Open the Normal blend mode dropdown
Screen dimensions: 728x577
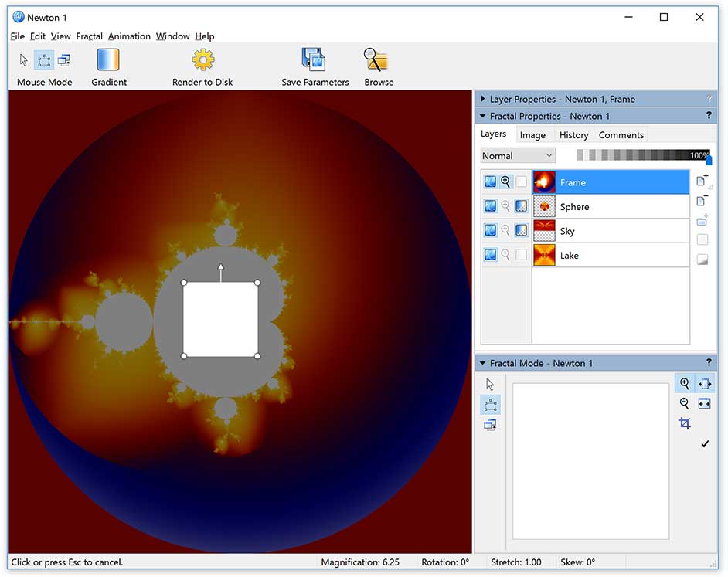tap(518, 155)
